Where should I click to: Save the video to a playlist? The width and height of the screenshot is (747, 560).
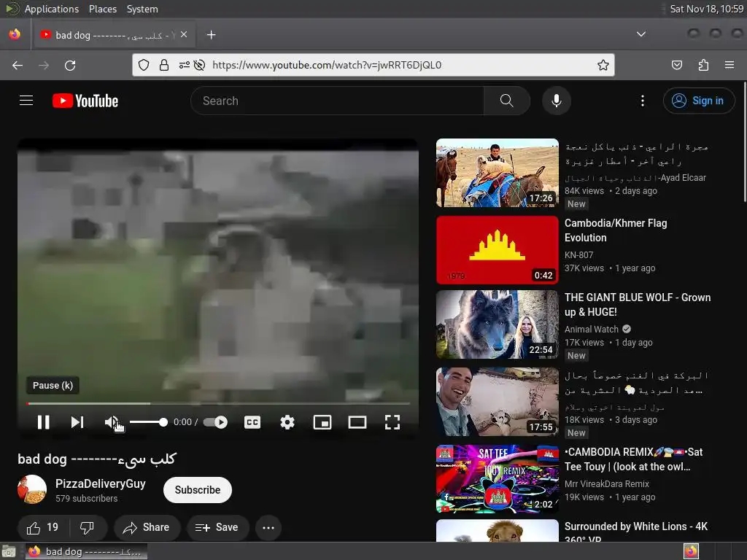(x=217, y=527)
